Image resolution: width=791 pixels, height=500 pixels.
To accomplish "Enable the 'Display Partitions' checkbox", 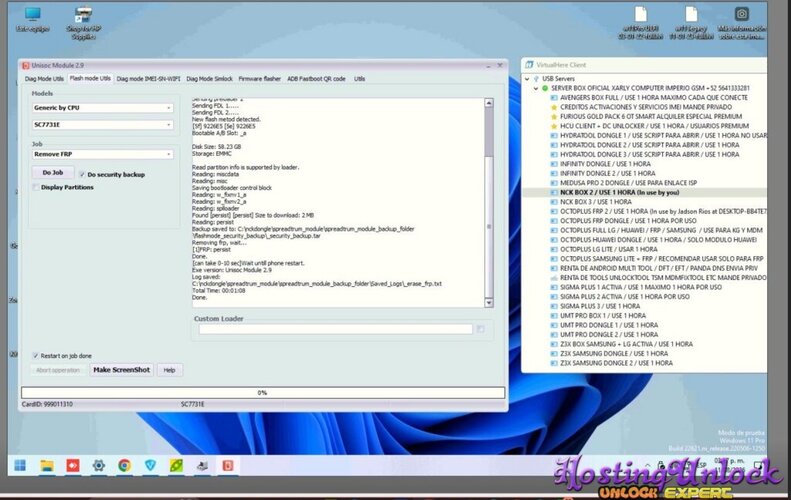I will coord(36,187).
